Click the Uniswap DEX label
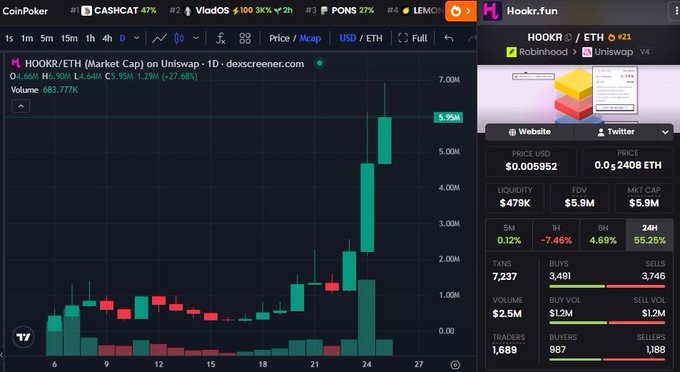 tap(608, 52)
